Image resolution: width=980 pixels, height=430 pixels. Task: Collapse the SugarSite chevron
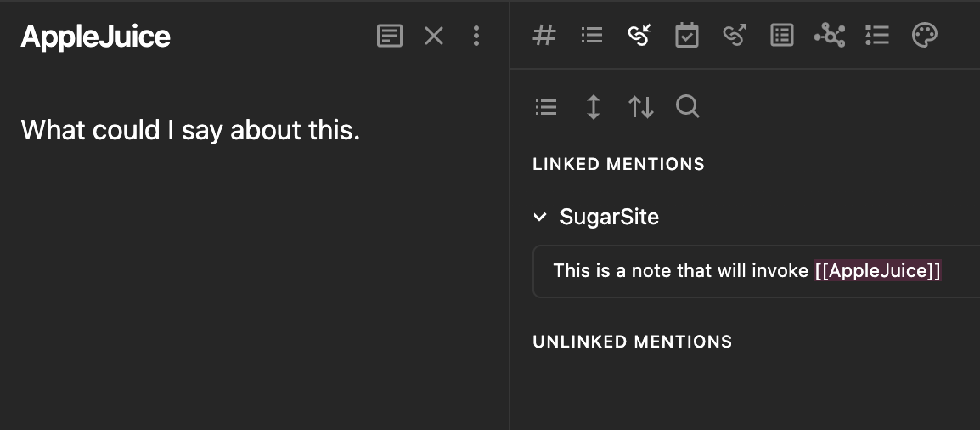pos(540,217)
